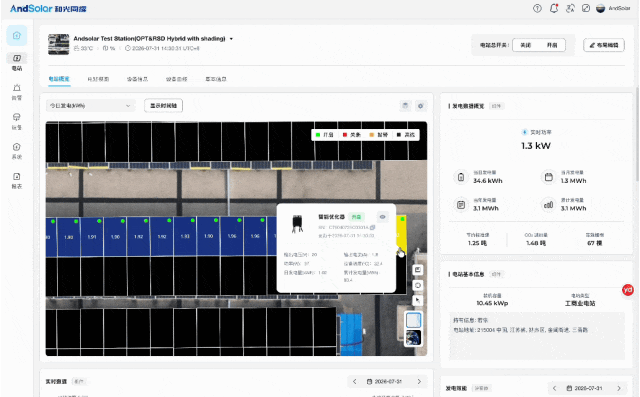Image resolution: width=640 pixels, height=397 pixels.
Task: Click the page vertical scrollbar
Action: (637, 135)
